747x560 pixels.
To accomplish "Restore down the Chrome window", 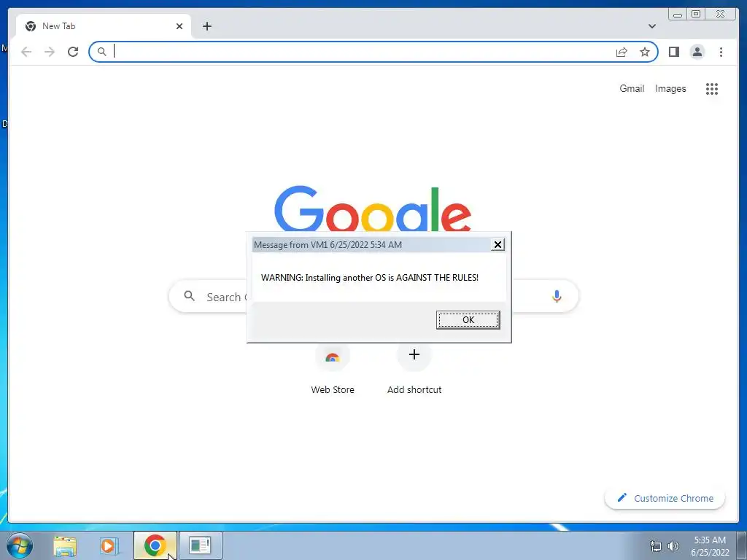I will tap(695, 15).
